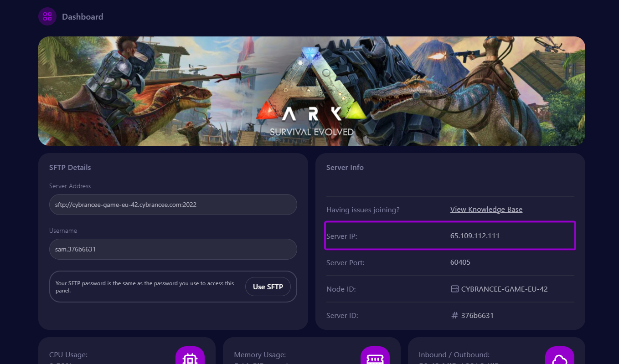619x364 pixels.
Task: Click the Server ID value 376b6631
Action: pyautogui.click(x=477, y=315)
